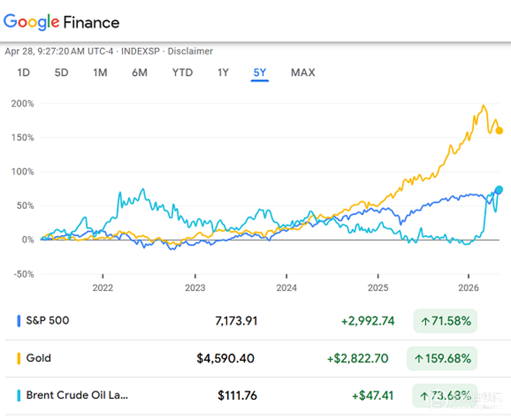Click the S&P 500 row name

[x=48, y=320]
